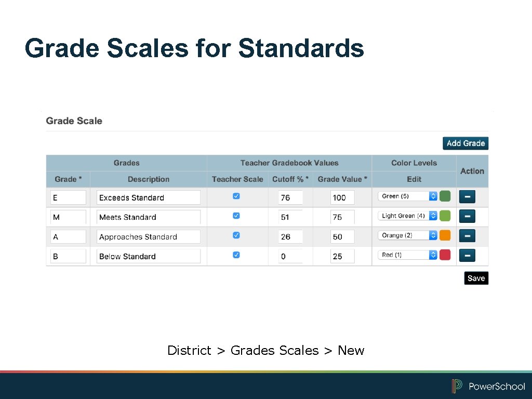The height and width of the screenshot is (399, 532).
Task: Remove the Meets Standard grade row
Action: [467, 216]
